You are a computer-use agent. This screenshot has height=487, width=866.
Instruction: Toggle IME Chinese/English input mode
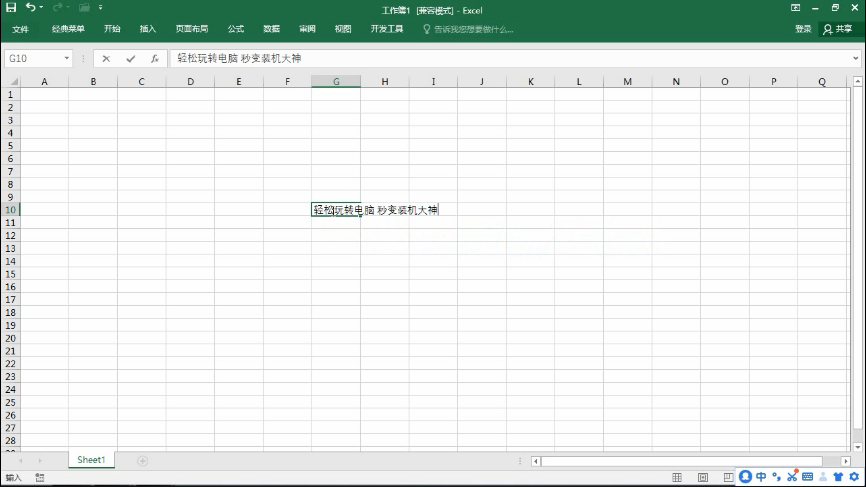coord(761,477)
